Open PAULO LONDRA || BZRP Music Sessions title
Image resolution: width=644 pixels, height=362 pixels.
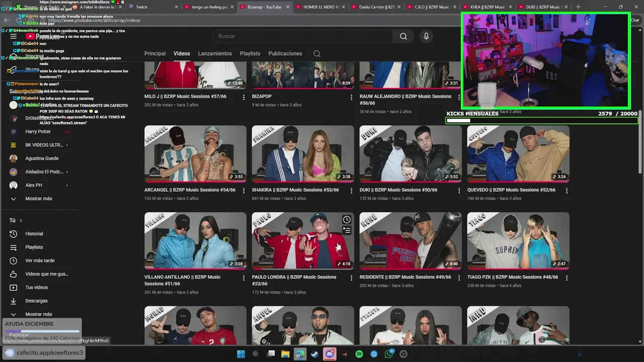[x=294, y=281]
